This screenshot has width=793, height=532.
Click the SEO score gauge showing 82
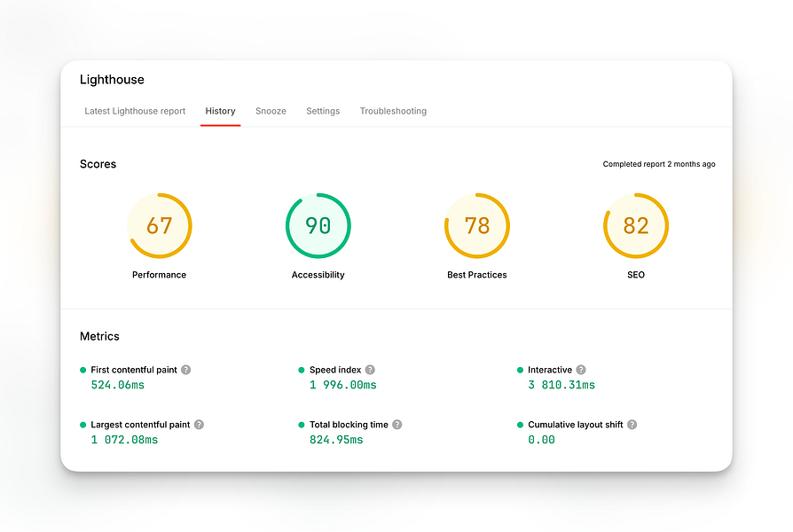[636, 225]
